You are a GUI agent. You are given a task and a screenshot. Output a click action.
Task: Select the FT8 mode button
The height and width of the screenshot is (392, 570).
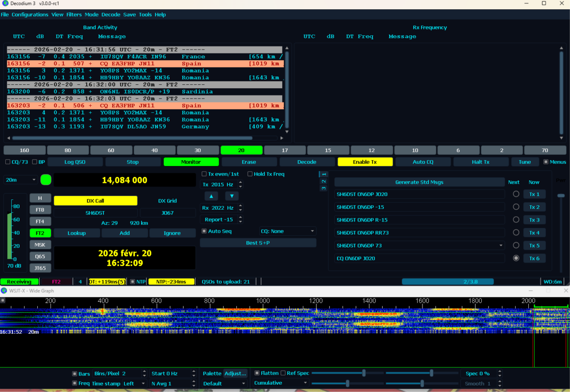point(40,210)
